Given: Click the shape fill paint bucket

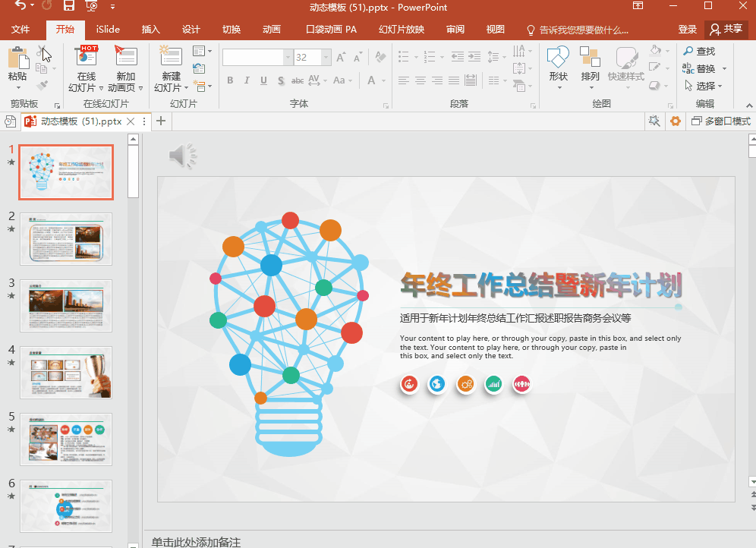Looking at the screenshot, I should pyautogui.click(x=656, y=51).
